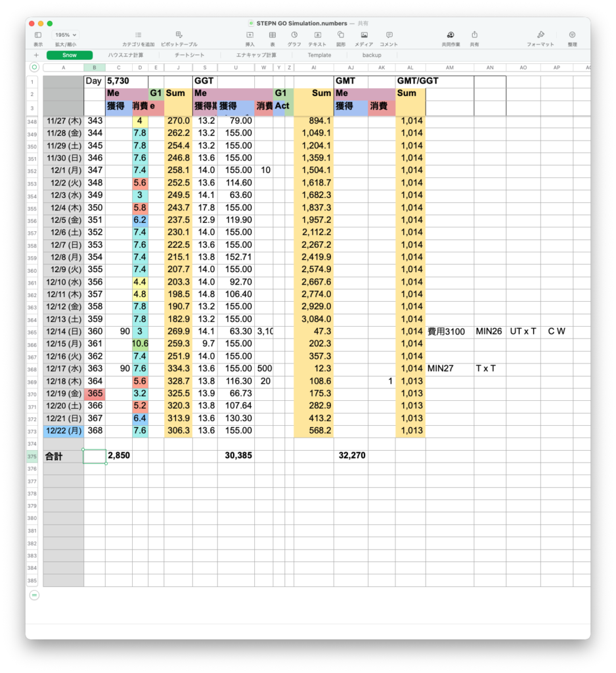The height and width of the screenshot is (673, 616).
Task: Toggle the Format (フォーマット) inspector panel
Action: (x=540, y=35)
